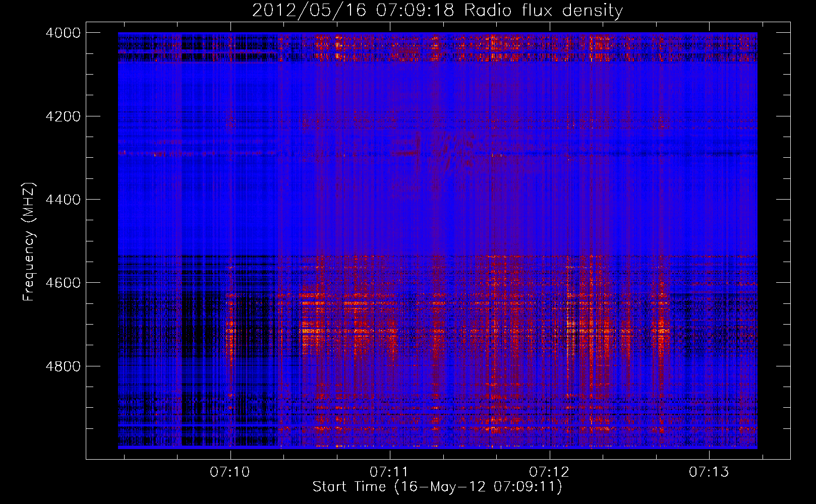Click the 4200 frequency tick label

(63, 116)
